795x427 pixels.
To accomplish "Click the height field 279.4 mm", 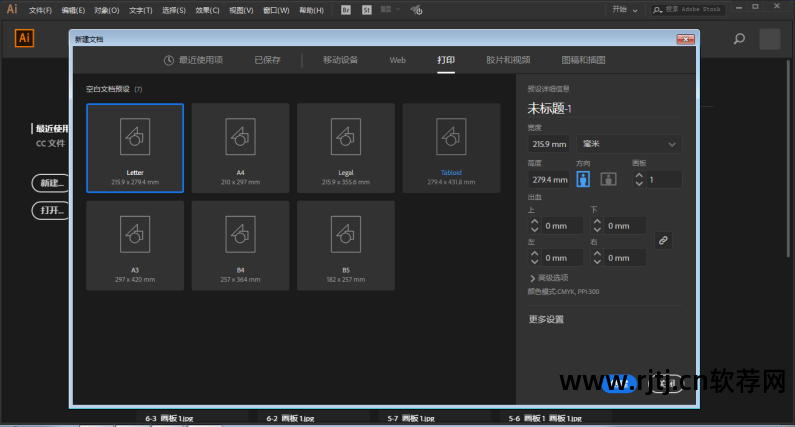I will (x=550, y=180).
